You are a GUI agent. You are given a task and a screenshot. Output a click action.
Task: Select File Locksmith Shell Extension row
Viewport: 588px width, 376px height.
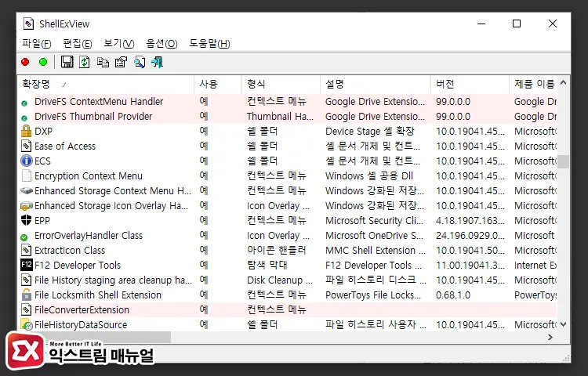[x=97, y=295]
